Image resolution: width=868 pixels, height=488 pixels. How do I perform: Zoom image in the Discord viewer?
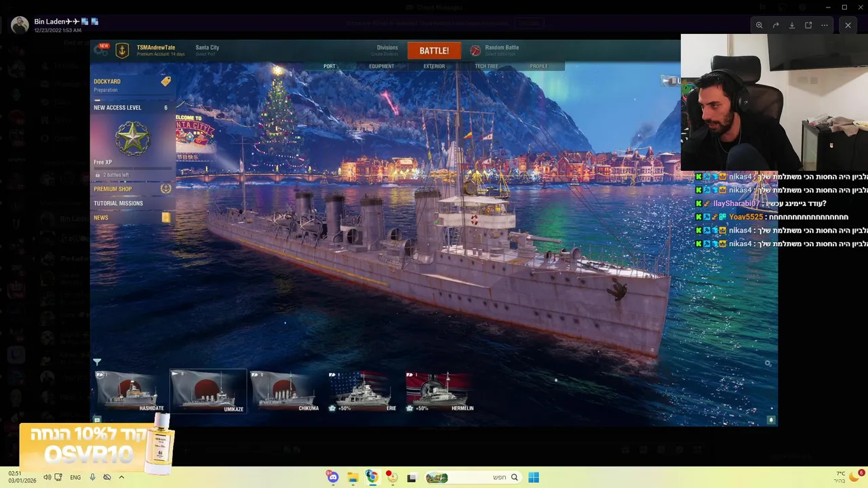point(759,25)
